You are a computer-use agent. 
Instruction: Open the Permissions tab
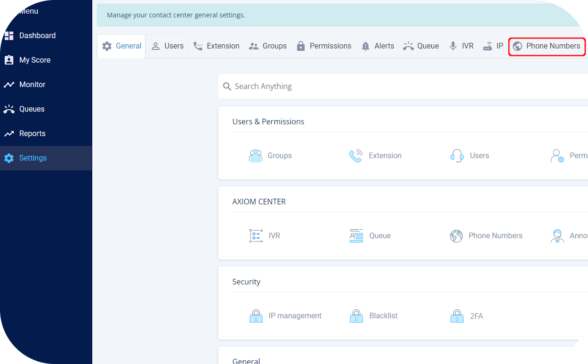coord(324,46)
